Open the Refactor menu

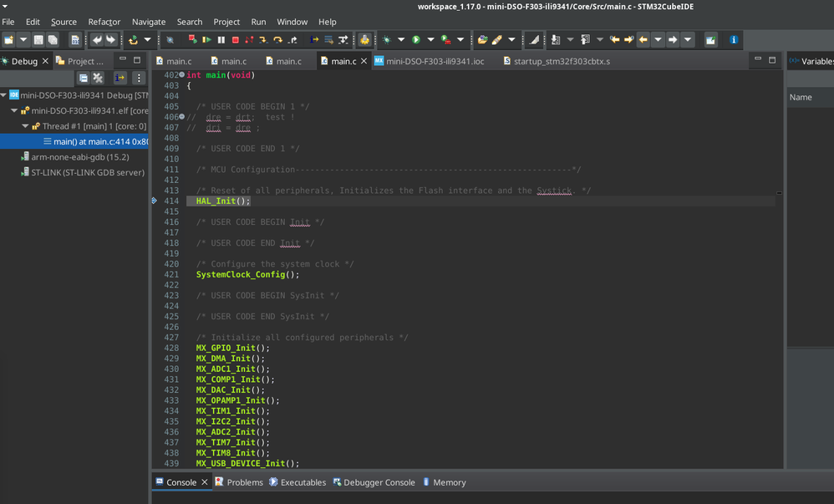(x=104, y=22)
